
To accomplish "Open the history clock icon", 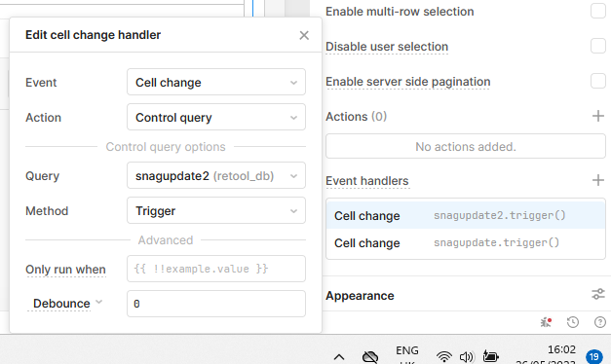I will 573,322.
